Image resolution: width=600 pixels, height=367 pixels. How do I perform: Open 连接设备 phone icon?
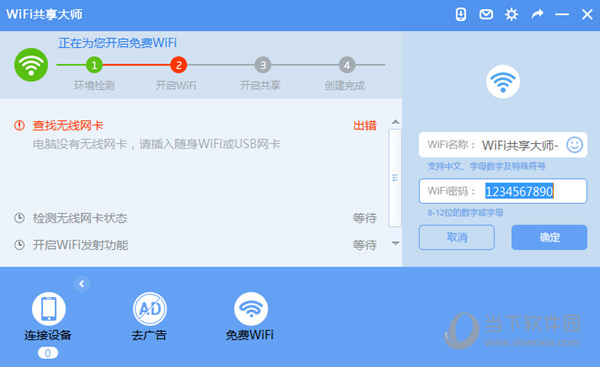(49, 308)
